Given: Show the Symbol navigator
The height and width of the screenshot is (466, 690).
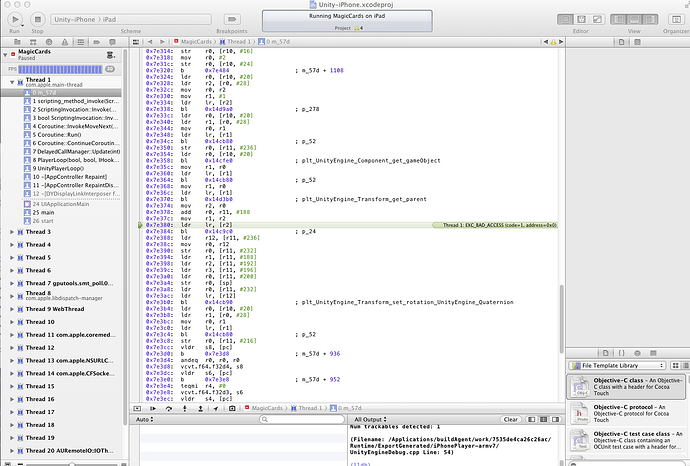Looking at the screenshot, I should [x=33, y=42].
